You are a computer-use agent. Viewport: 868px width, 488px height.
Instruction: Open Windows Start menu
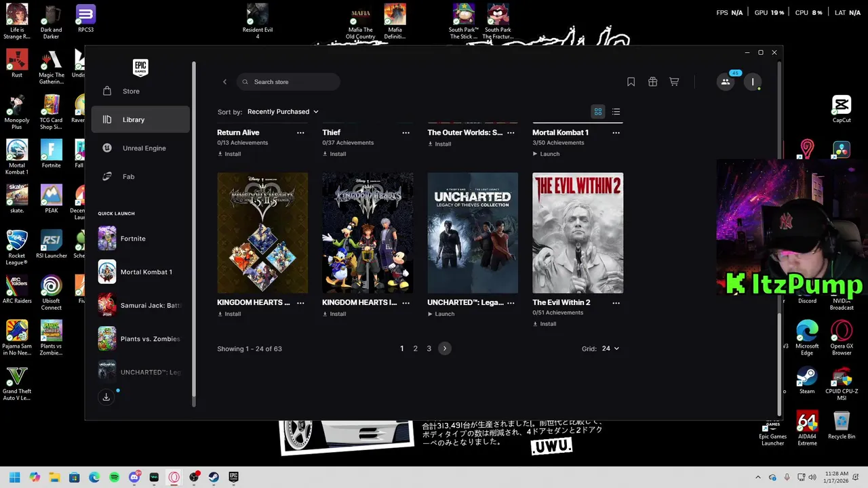tap(14, 477)
